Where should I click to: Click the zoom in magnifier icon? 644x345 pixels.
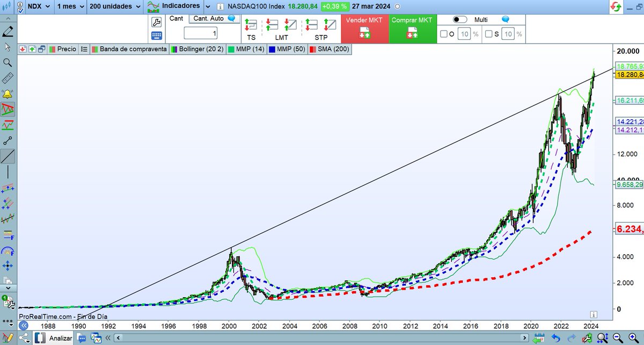(634, 338)
